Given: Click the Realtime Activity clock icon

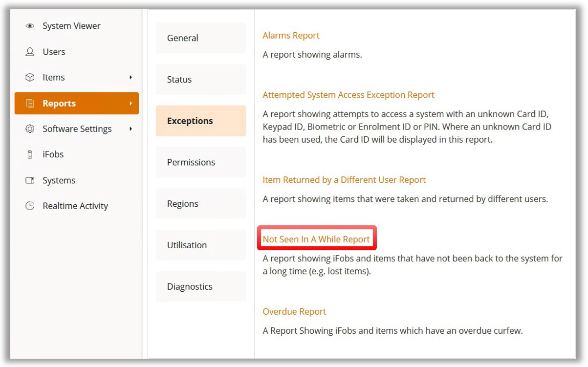Looking at the screenshot, I should [x=30, y=206].
